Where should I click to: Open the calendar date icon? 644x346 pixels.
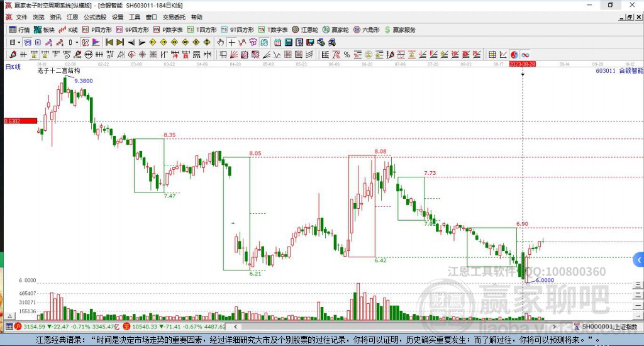(277, 42)
